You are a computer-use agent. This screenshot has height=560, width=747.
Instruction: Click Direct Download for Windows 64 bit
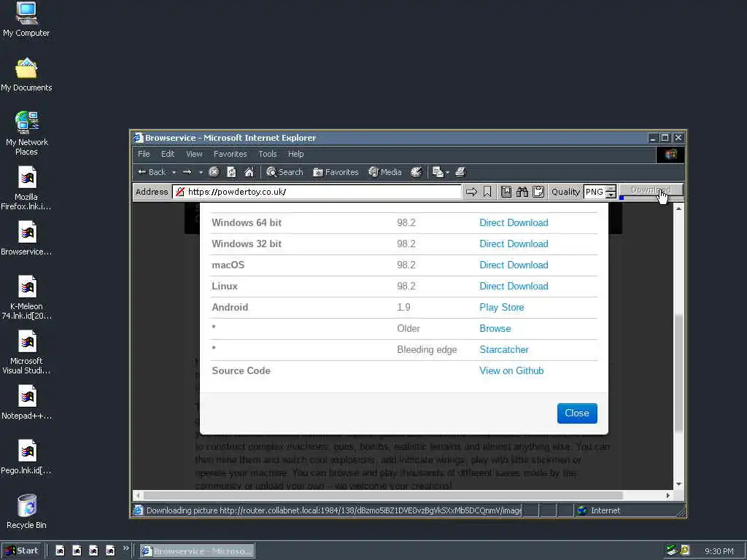pos(514,222)
